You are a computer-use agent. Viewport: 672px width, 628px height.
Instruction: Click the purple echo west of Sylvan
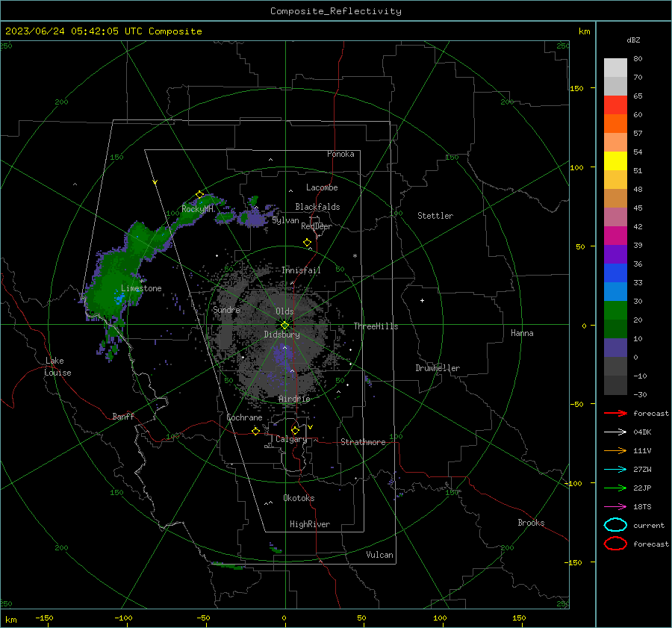(256, 218)
